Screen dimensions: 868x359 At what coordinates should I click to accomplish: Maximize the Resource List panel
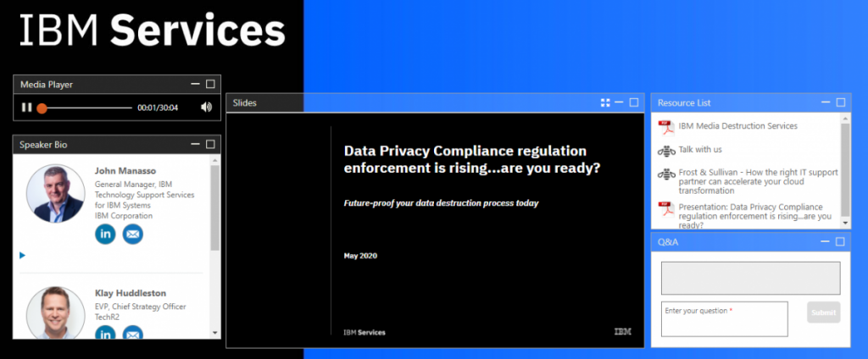[x=841, y=102]
